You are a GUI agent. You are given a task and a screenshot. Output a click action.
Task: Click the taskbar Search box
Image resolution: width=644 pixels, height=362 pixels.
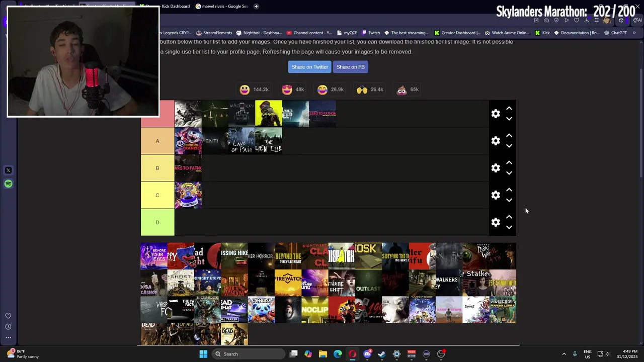tap(249, 354)
